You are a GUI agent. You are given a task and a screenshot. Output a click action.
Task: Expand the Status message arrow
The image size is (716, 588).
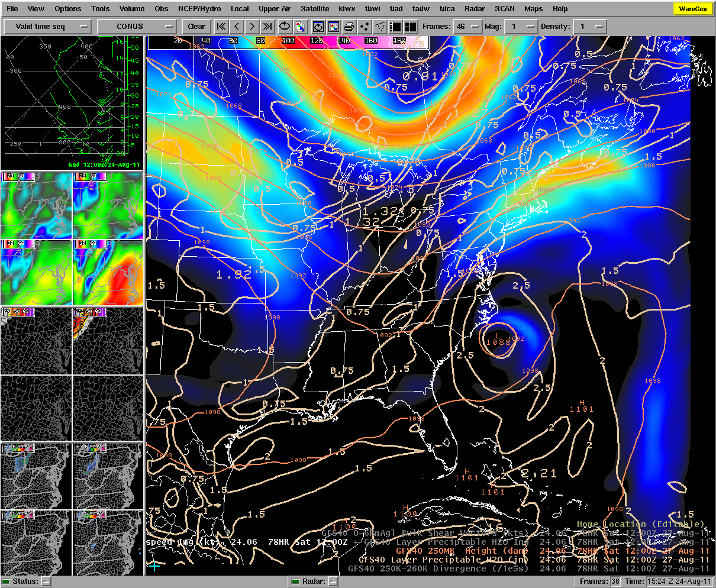click(x=46, y=581)
